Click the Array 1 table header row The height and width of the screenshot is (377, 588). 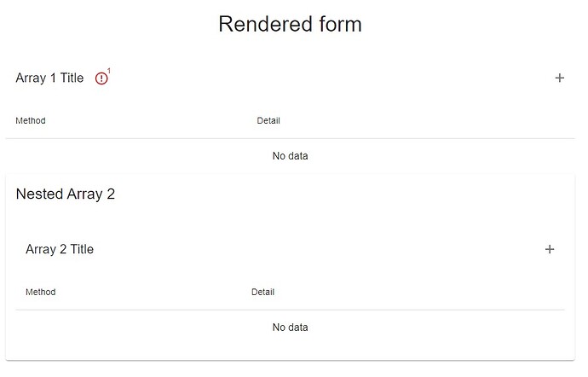(291, 120)
